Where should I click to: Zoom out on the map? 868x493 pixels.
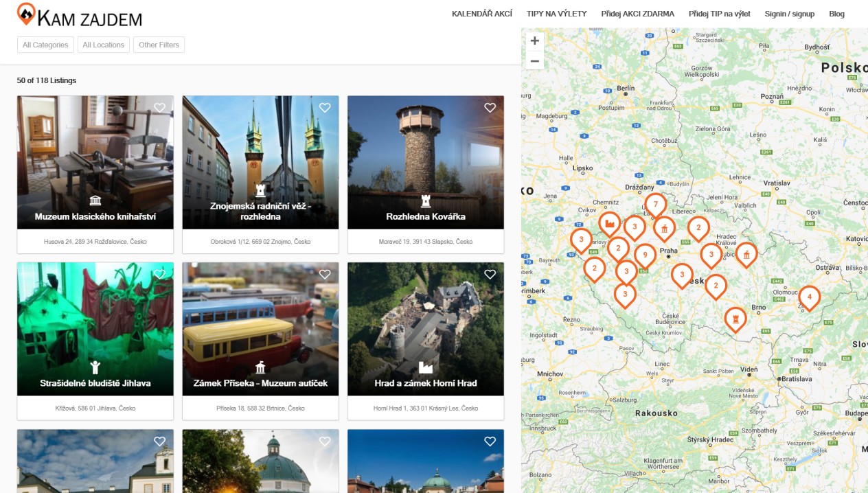pos(534,61)
